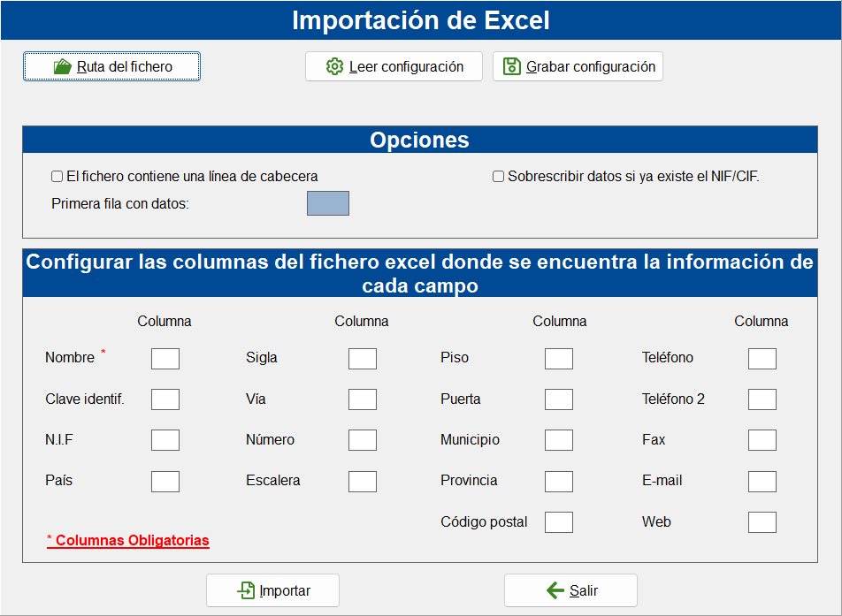The height and width of the screenshot is (616, 842).
Task: Click the Número column field
Action: pos(363,440)
